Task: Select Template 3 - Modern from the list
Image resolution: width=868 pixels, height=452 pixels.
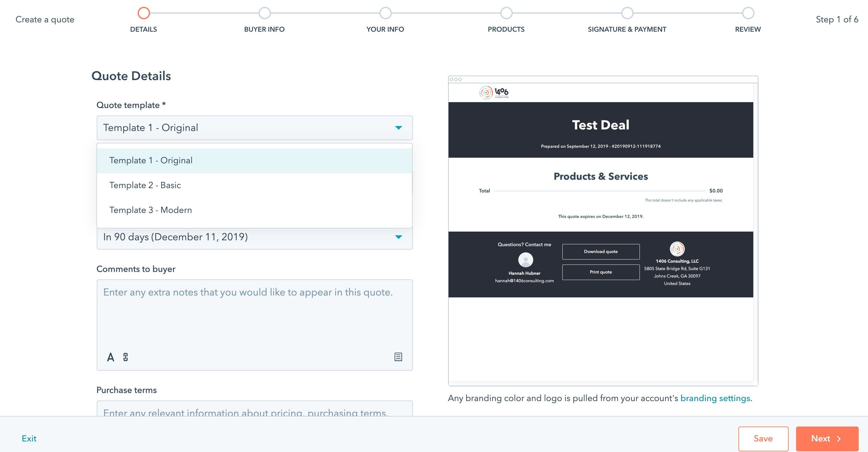Action: point(150,210)
